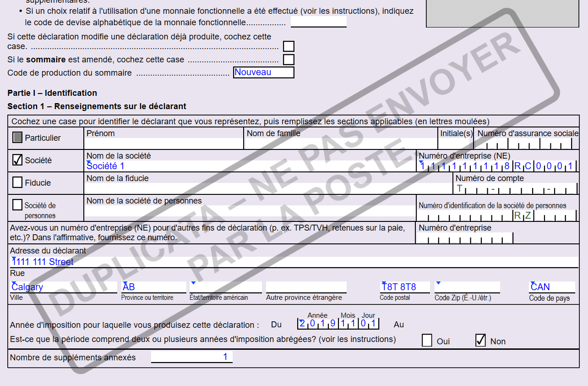This screenshot has width=588, height=386.
Task: Click the Nom de famille input field
Action: [x=341, y=143]
